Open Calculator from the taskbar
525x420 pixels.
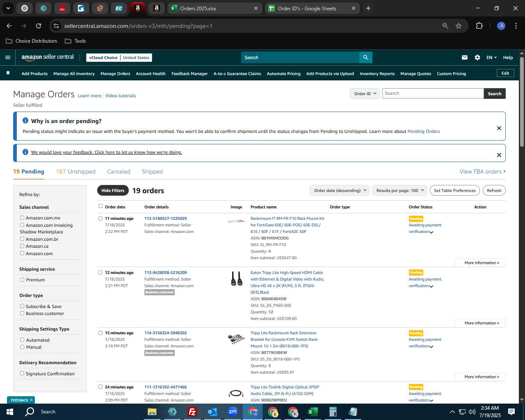333,412
